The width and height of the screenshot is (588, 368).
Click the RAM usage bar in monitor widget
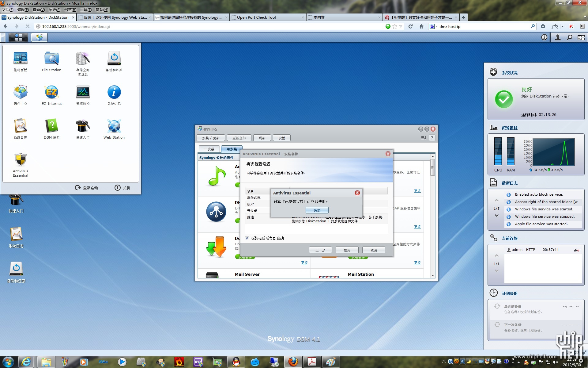[x=511, y=151]
